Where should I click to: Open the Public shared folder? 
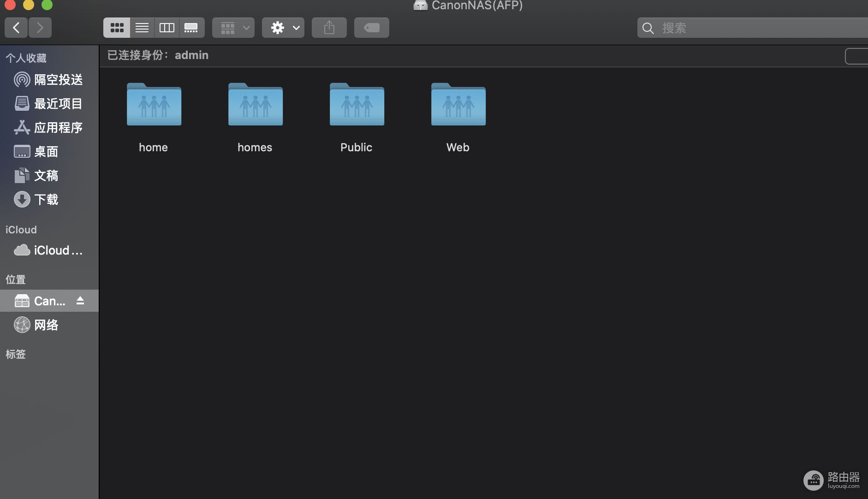[x=357, y=104]
